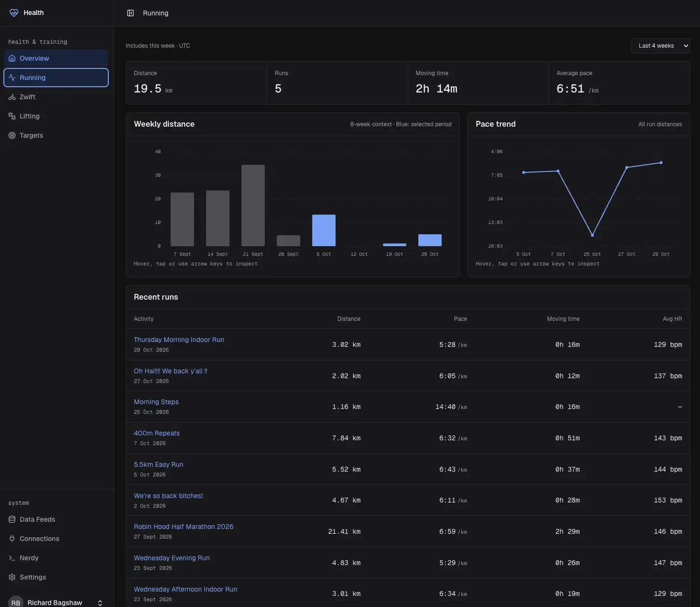Select the 26 Oct distance bar
The height and width of the screenshot is (607, 700).
pos(430,240)
